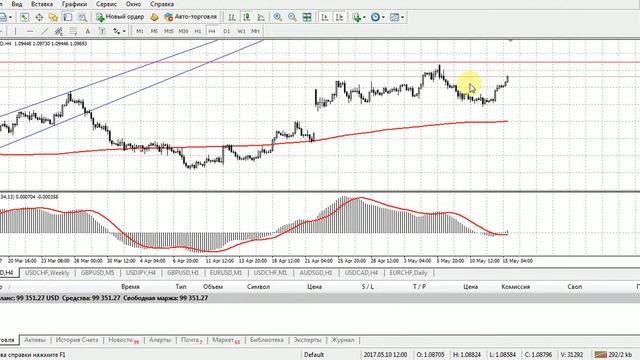This screenshot has height=360, width=640.
Task: Open the Эксперты terminal tab
Action: click(x=307, y=340)
